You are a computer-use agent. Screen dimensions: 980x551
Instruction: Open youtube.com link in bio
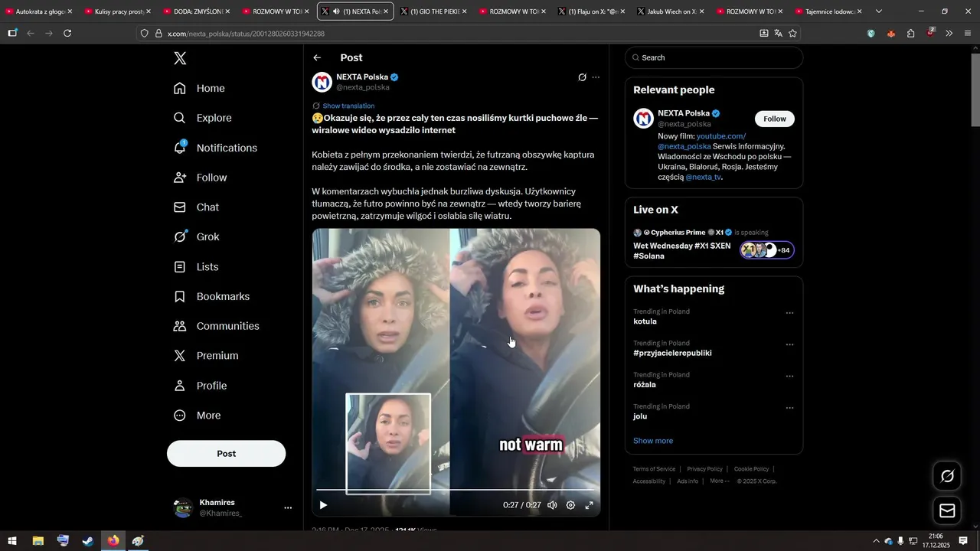(x=721, y=136)
